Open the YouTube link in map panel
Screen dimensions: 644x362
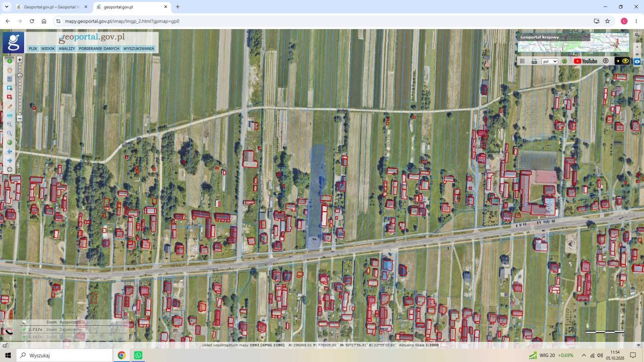pos(586,61)
